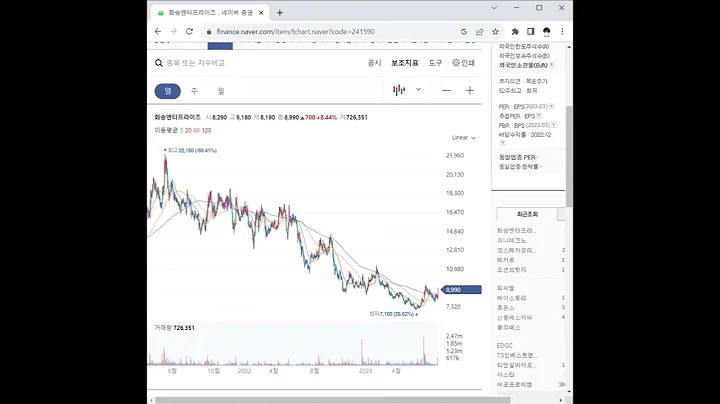Click the help icon next to 외국인소진율
Screen dimensions: 720x404
tap(551, 65)
